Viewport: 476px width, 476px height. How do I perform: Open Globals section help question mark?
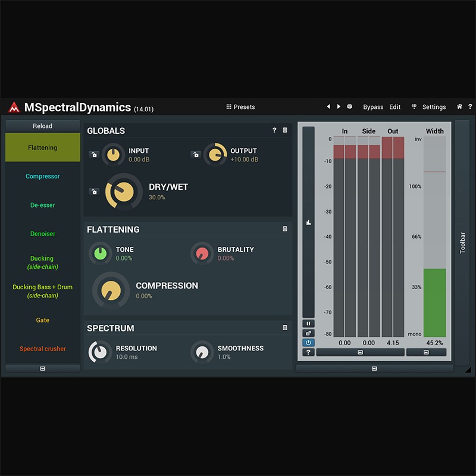[274, 130]
